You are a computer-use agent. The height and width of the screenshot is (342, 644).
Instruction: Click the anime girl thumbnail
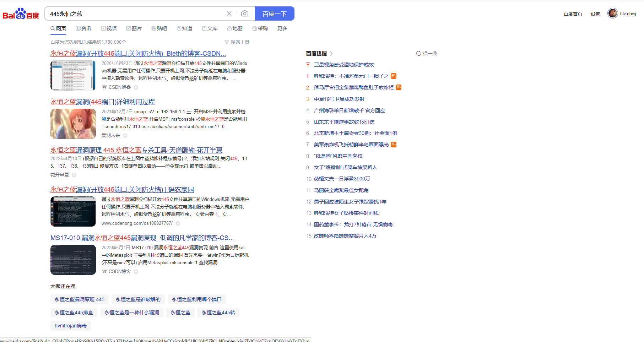coord(73,124)
